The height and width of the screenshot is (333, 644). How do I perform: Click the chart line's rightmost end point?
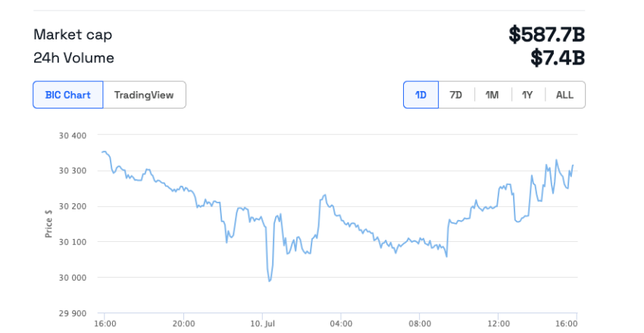pos(573,165)
